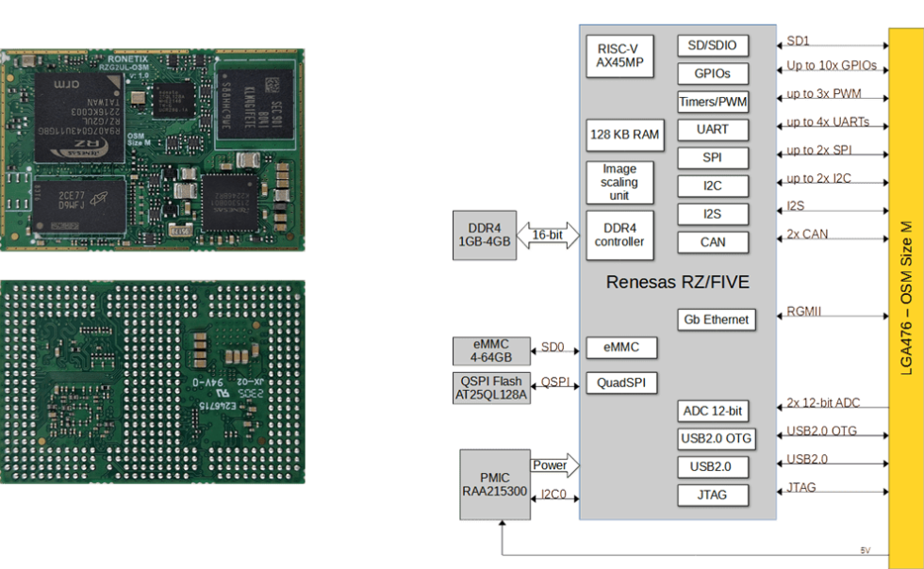Click the SD1 signal label
Viewport: 924px width, 569px height.
(798, 41)
